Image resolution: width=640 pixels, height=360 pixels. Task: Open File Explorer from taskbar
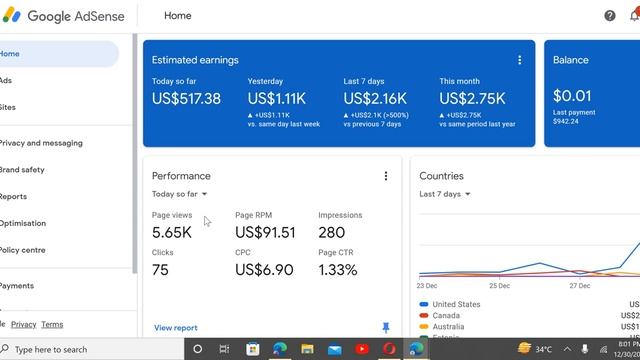pos(307,349)
